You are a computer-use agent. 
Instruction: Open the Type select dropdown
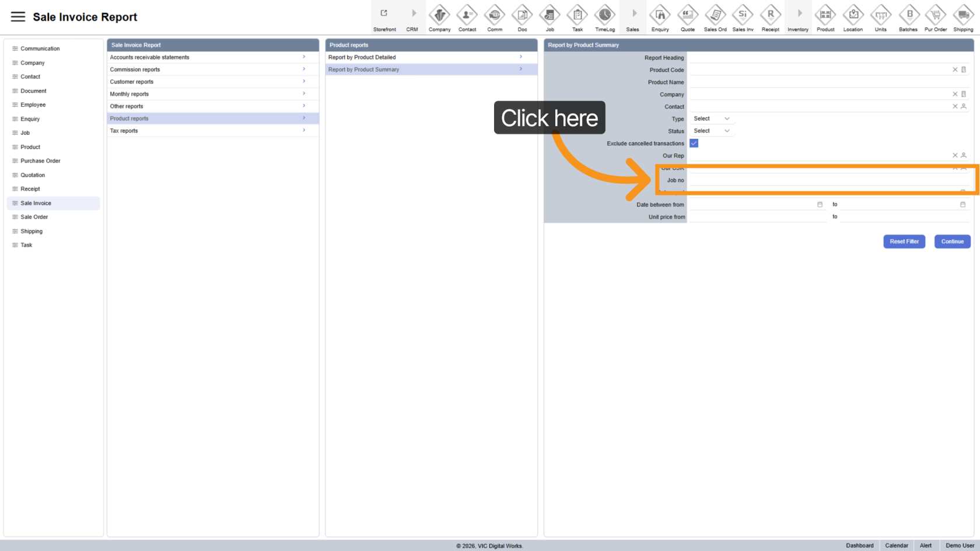pyautogui.click(x=711, y=119)
